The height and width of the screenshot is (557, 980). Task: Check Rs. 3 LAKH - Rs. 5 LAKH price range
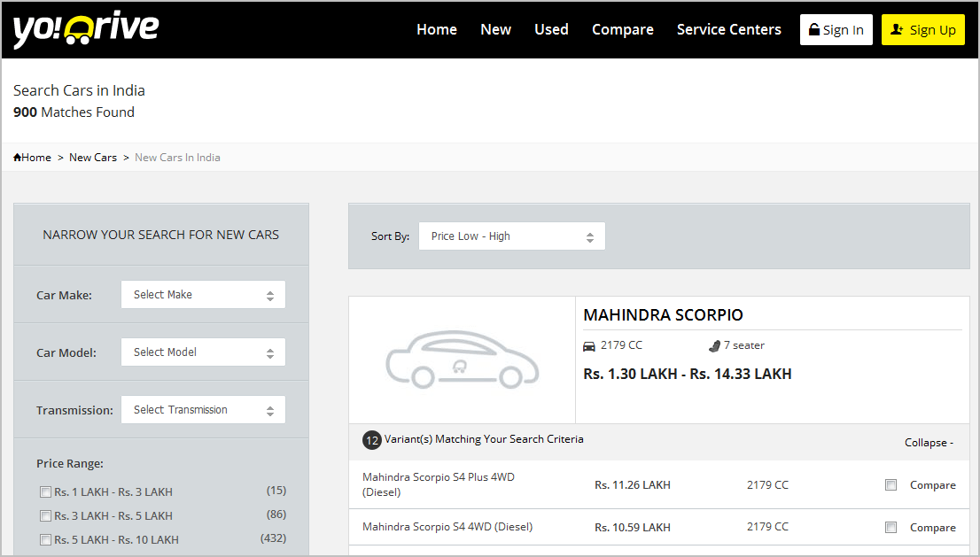click(x=45, y=515)
